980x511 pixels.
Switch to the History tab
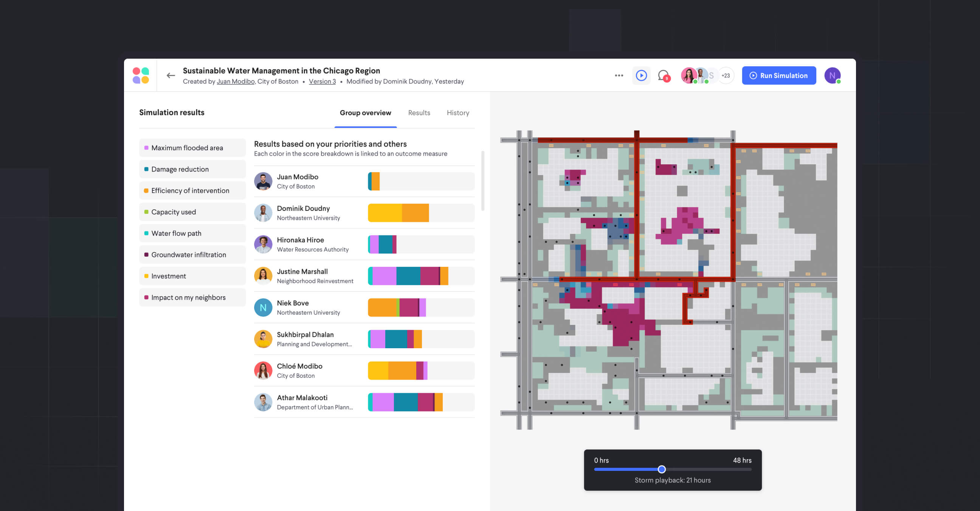click(x=457, y=113)
